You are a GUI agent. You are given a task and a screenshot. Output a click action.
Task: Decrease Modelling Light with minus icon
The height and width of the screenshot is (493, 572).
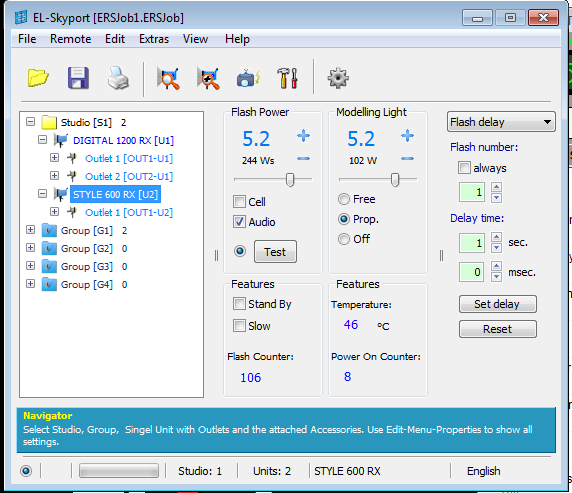tap(407, 158)
